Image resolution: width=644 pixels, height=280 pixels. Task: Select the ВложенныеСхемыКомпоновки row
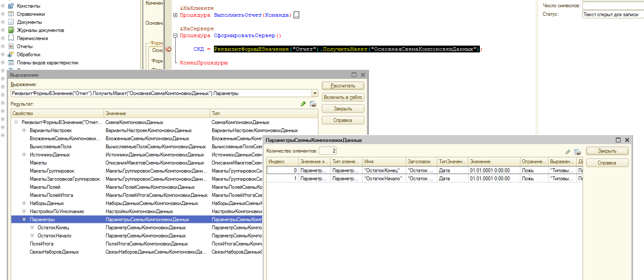point(136,139)
